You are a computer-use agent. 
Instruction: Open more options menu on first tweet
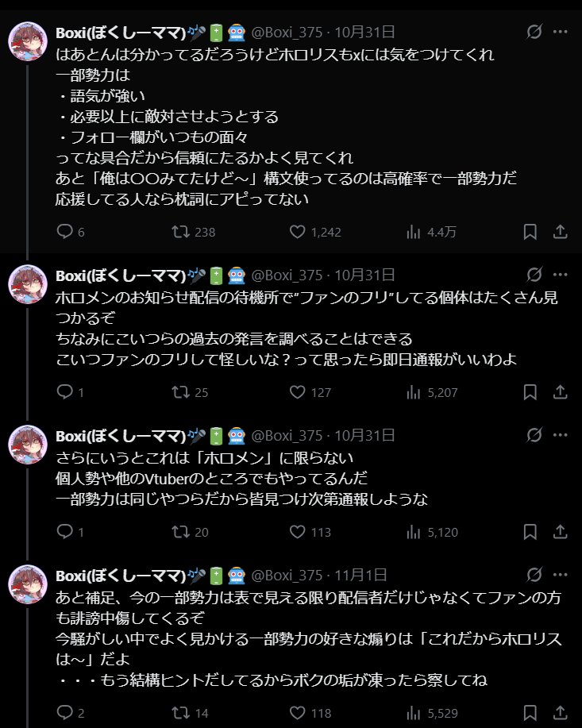click(x=560, y=33)
